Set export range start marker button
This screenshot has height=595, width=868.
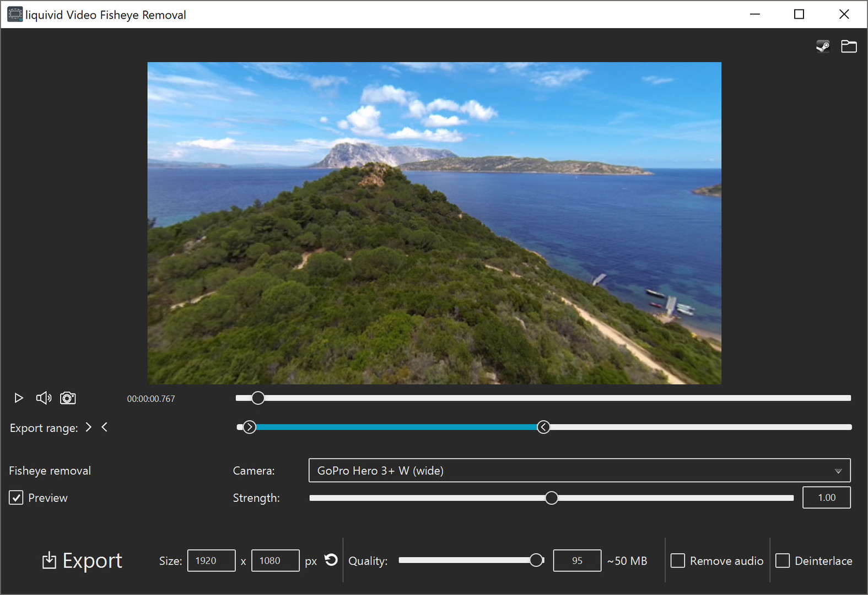[x=88, y=427]
